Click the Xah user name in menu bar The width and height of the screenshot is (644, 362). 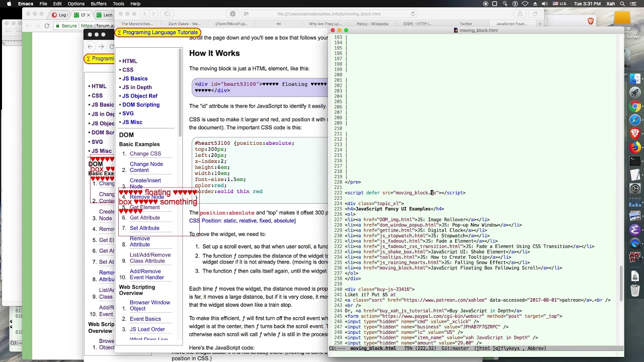pos(611,4)
